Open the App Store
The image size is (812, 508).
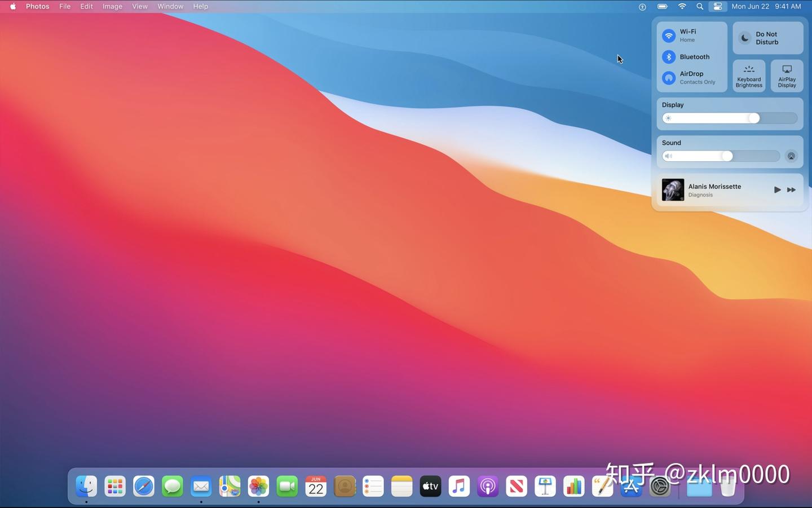[631, 486]
